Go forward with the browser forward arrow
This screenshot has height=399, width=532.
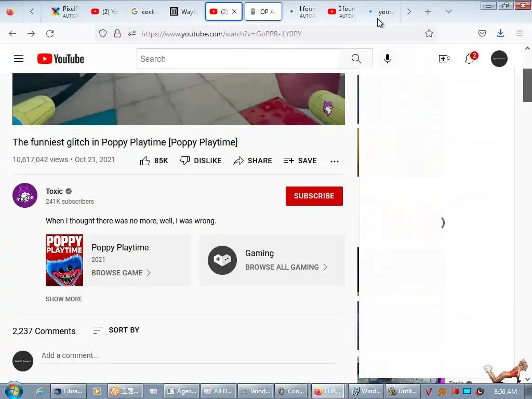coord(31,34)
